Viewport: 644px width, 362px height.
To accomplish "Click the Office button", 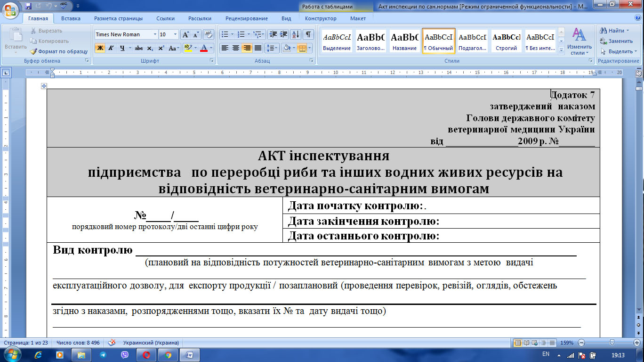I will pos(10,9).
